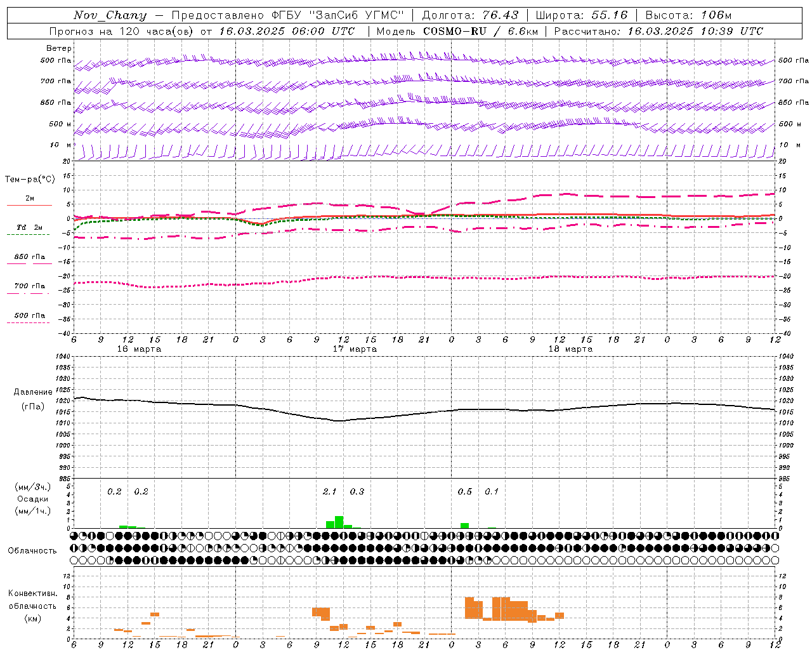Click the 'Давление' pressure panel label
This screenshot has width=812, height=650.
click(x=33, y=392)
